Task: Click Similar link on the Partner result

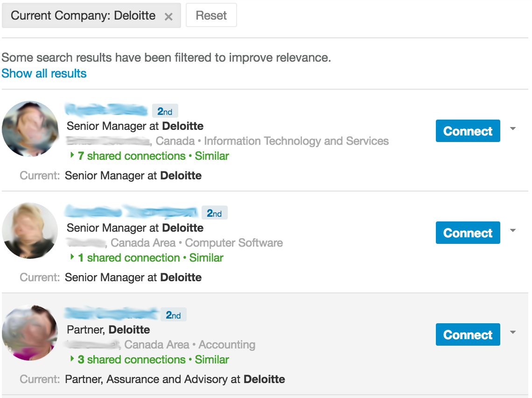Action: tap(212, 360)
